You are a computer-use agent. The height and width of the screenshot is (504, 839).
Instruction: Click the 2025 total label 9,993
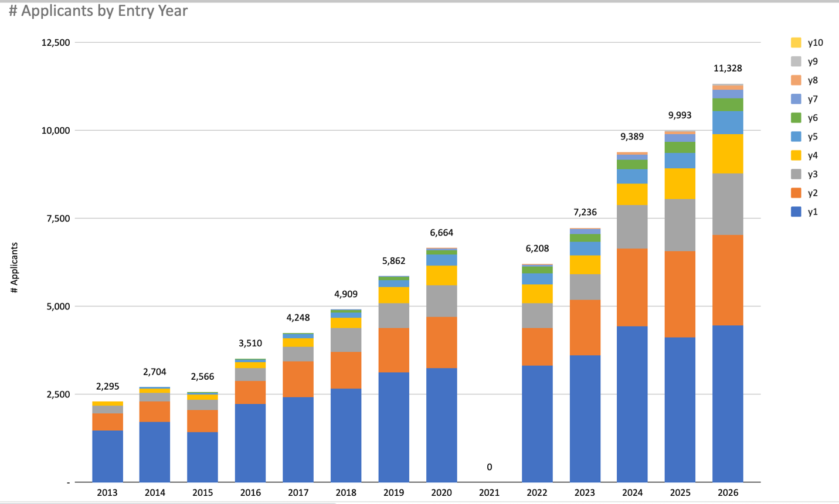click(x=680, y=115)
